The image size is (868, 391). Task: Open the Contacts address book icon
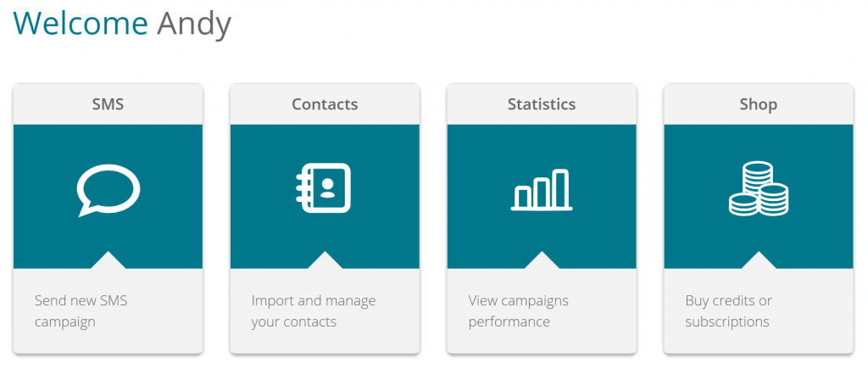(323, 187)
